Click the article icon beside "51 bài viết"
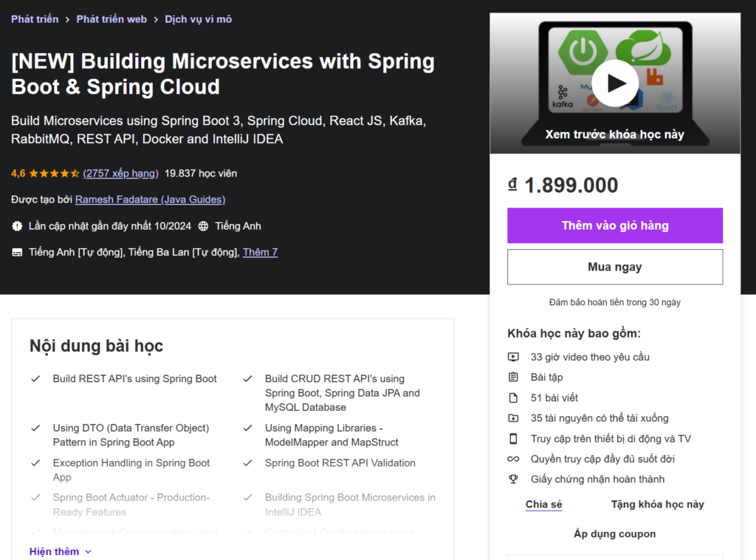756x560 pixels. point(513,397)
